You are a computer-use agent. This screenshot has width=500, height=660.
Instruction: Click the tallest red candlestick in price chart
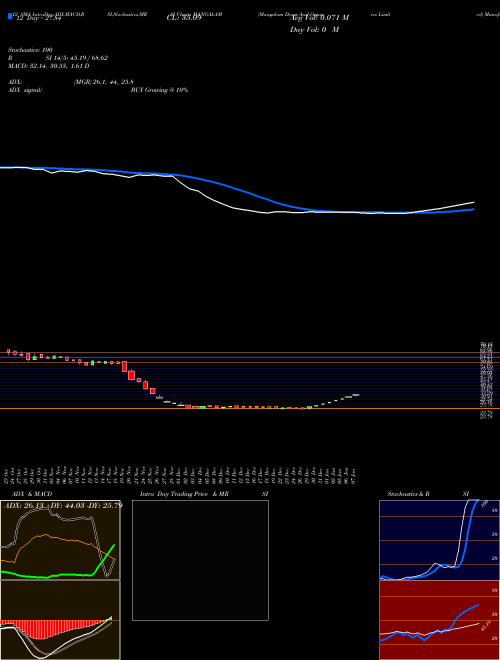125,367
